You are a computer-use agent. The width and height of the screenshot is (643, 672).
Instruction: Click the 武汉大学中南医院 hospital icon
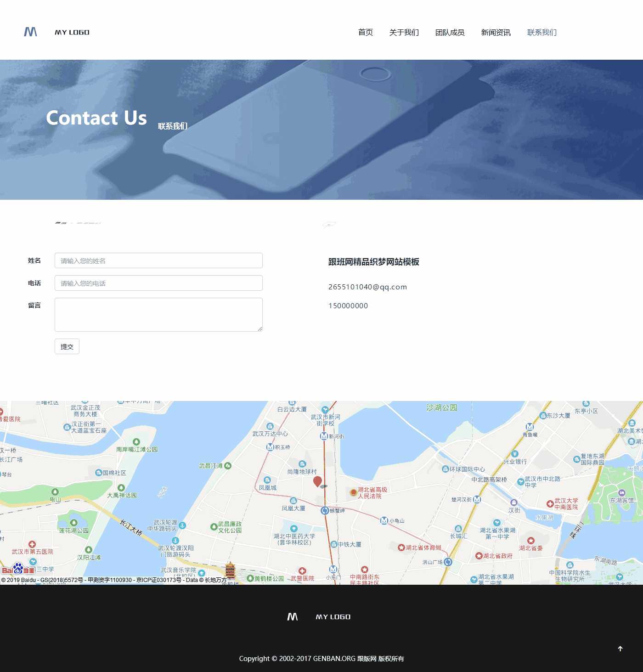coord(550,504)
